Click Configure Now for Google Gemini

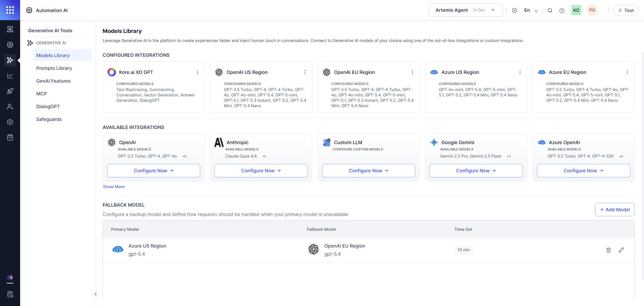tap(476, 171)
